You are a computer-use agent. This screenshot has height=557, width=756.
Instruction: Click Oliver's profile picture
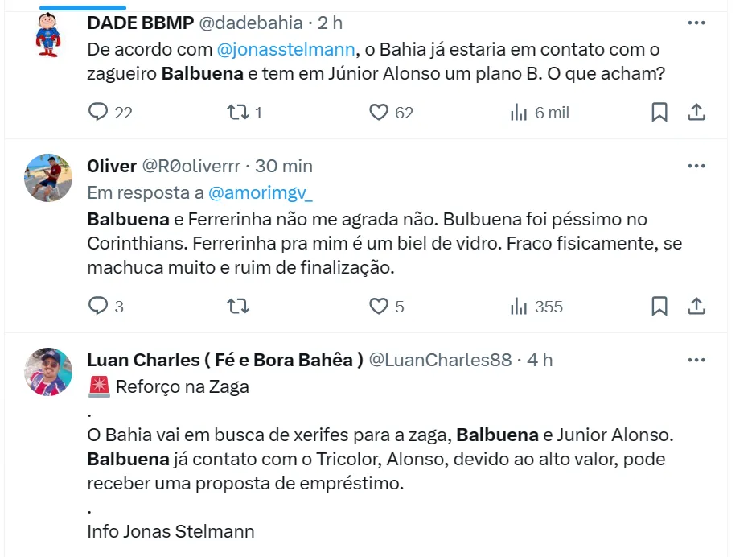[50, 177]
